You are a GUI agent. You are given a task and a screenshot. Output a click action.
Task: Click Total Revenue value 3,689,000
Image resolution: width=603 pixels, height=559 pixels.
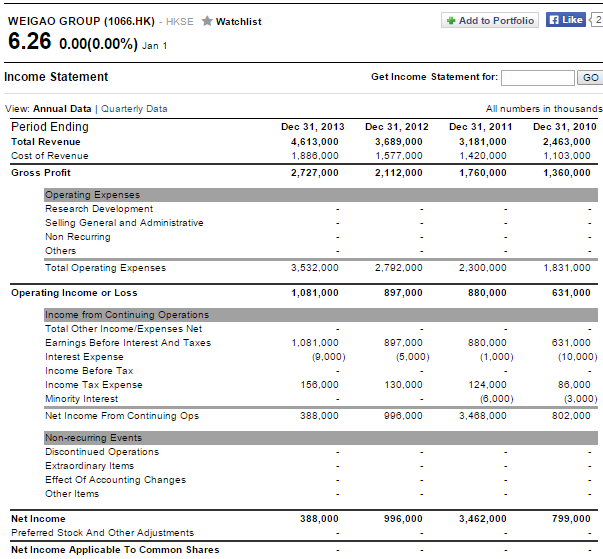coord(399,142)
